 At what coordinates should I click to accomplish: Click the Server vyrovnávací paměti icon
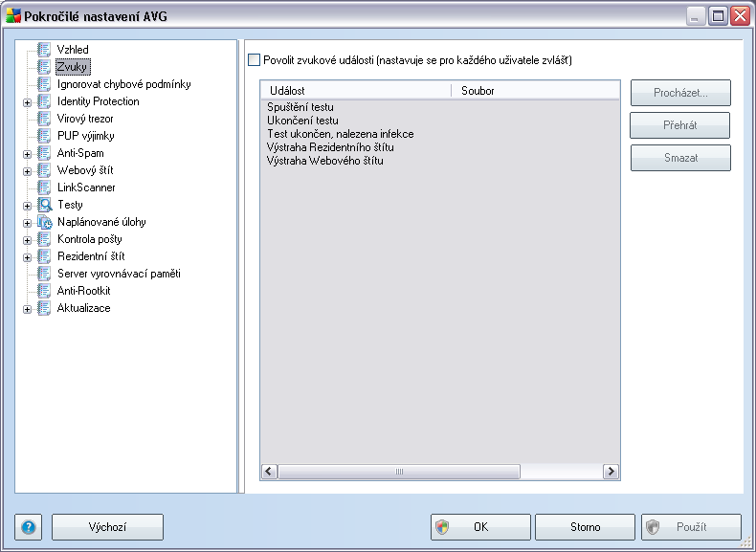coord(44,274)
